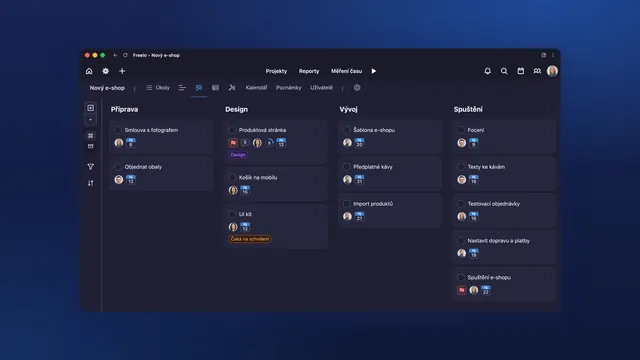Open comments badge 5 on Produktová stránka
This screenshot has width=640, height=360.
245,142
